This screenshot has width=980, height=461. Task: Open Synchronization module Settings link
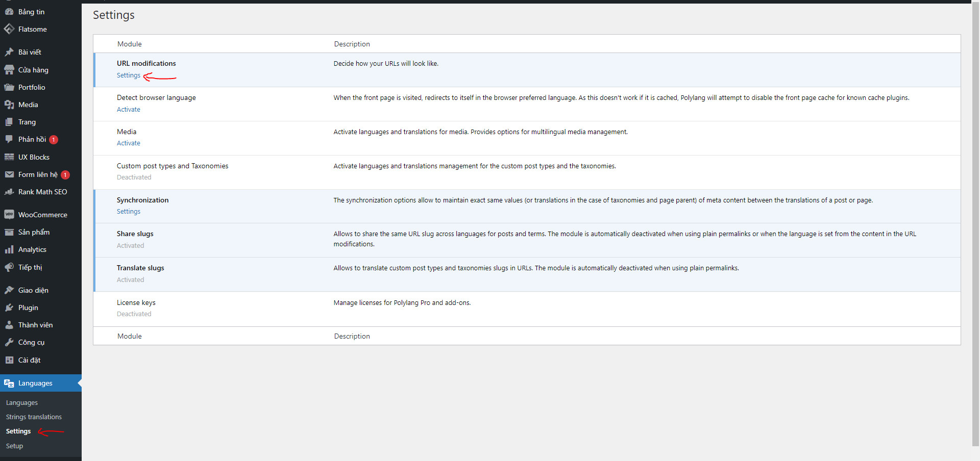pos(128,212)
